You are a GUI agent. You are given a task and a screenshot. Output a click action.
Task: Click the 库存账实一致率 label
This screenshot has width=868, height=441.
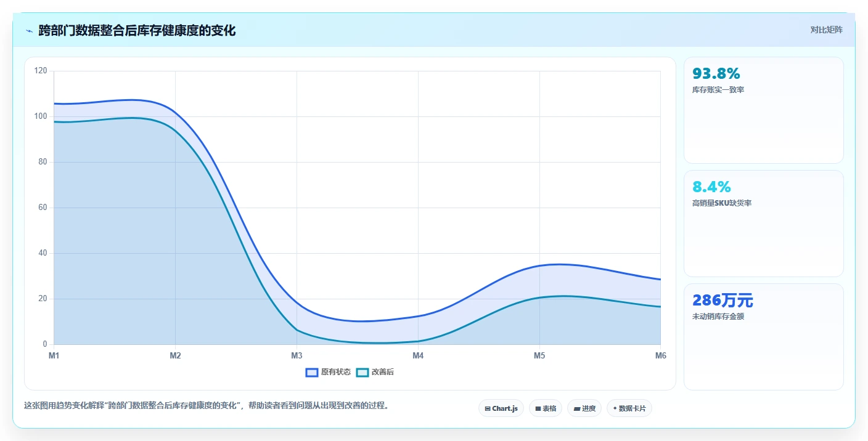coord(718,90)
